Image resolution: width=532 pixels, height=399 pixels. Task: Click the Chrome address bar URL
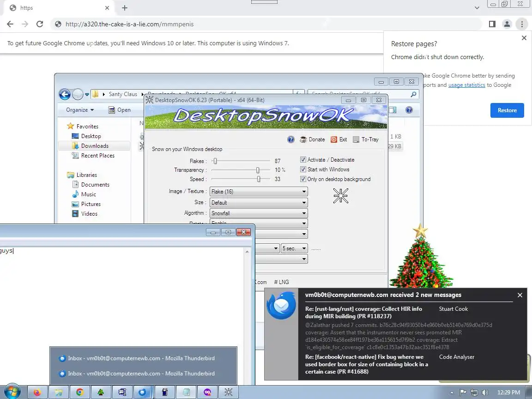pyautogui.click(x=129, y=24)
